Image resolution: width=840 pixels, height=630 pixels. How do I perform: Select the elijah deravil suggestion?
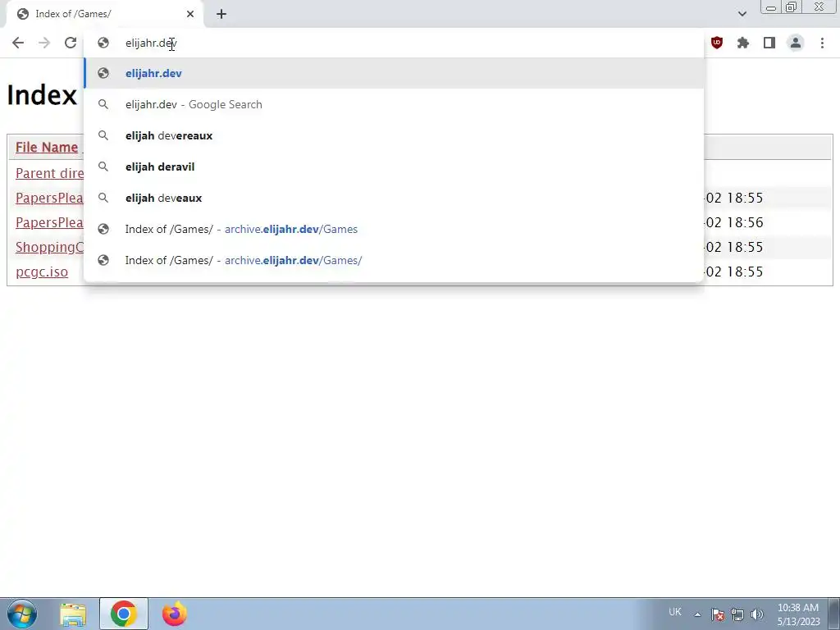(394, 167)
